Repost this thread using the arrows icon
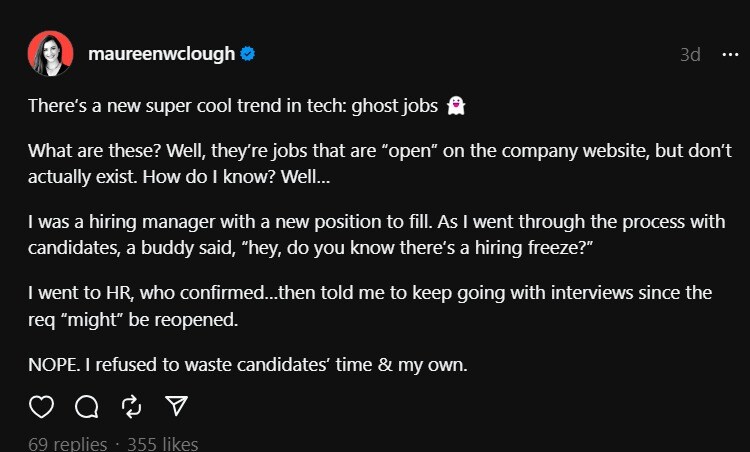The image size is (750, 452). tap(131, 406)
